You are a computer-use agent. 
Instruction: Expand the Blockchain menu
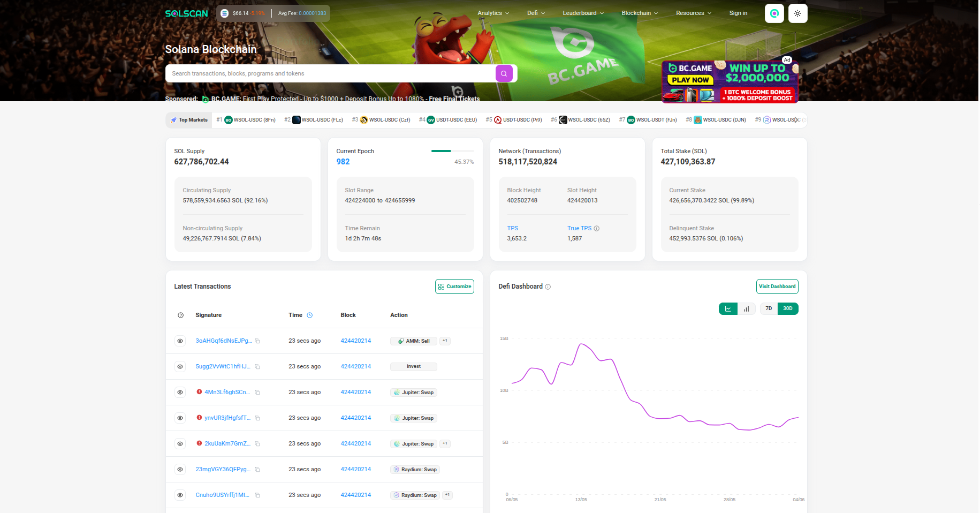640,13
